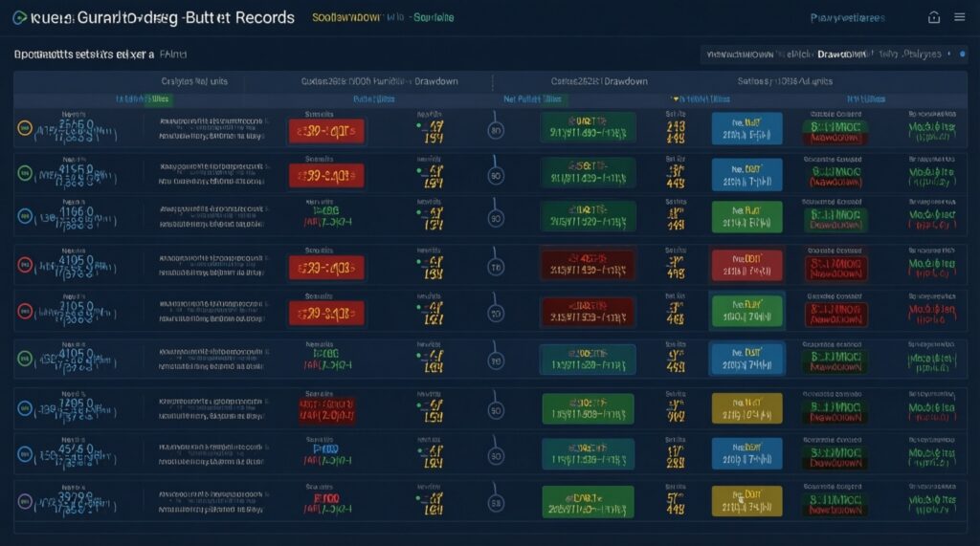The width and height of the screenshot is (980, 546).
Task: Open the hamburger menu in the top bar
Action: tap(959, 17)
